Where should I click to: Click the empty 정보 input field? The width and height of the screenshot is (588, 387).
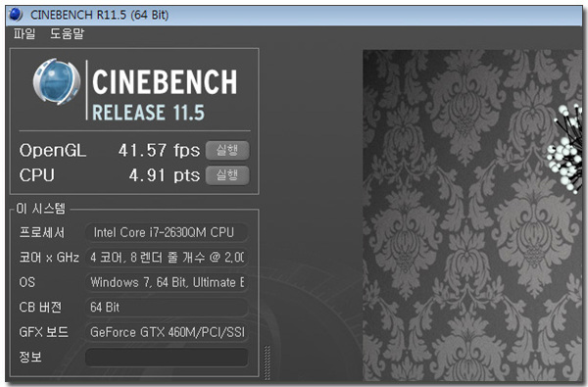[167, 357]
